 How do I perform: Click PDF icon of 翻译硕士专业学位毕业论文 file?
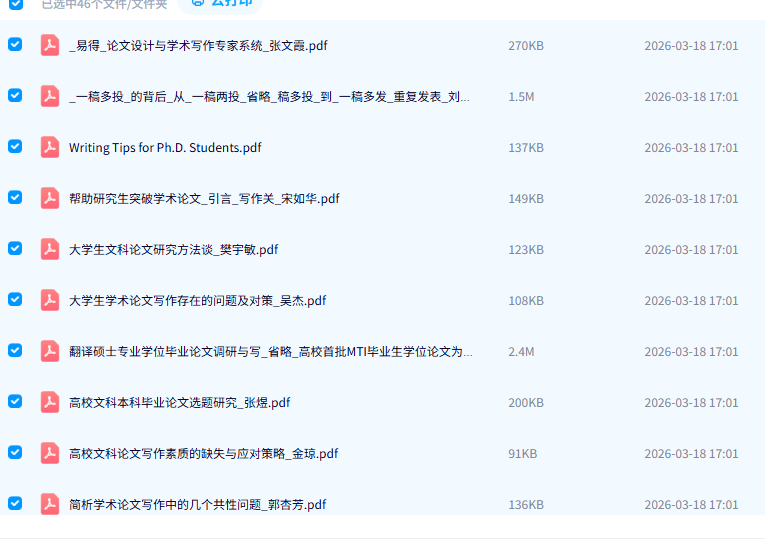[50, 351]
